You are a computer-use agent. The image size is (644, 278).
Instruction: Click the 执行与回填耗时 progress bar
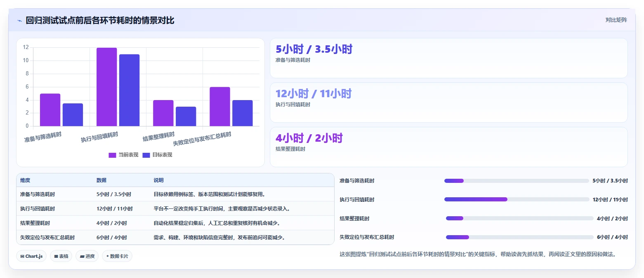pyautogui.click(x=517, y=199)
